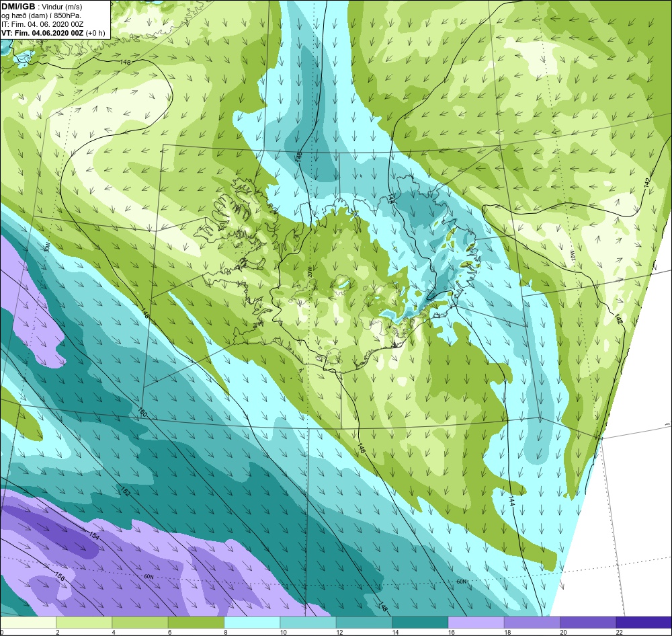Image resolution: width=672 pixels, height=636 pixels.
Task: Select the darkest purple legend swatch above 22
Action: click(x=644, y=622)
